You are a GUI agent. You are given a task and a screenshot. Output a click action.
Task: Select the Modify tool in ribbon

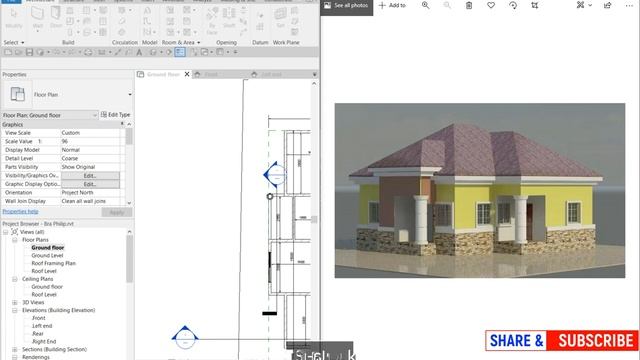click(x=14, y=18)
